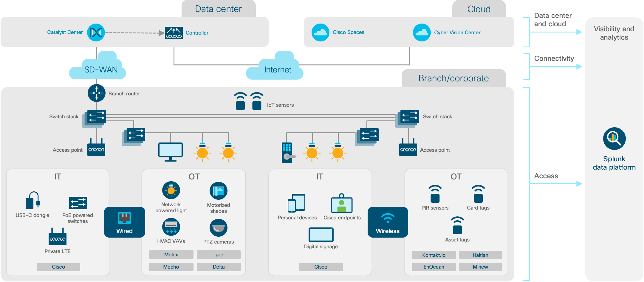The height and width of the screenshot is (282, 644).
Task: Click the PoE powered switches icon
Action: 78,203
